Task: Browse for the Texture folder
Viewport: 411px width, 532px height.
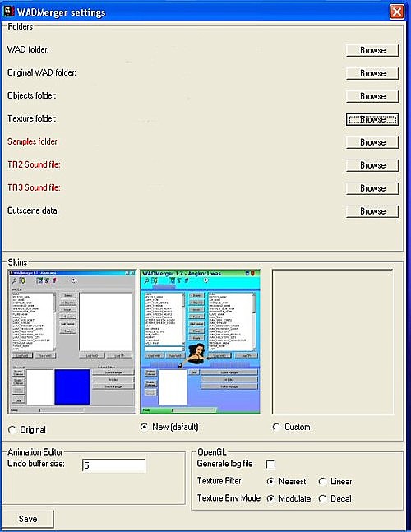Action: click(x=372, y=119)
